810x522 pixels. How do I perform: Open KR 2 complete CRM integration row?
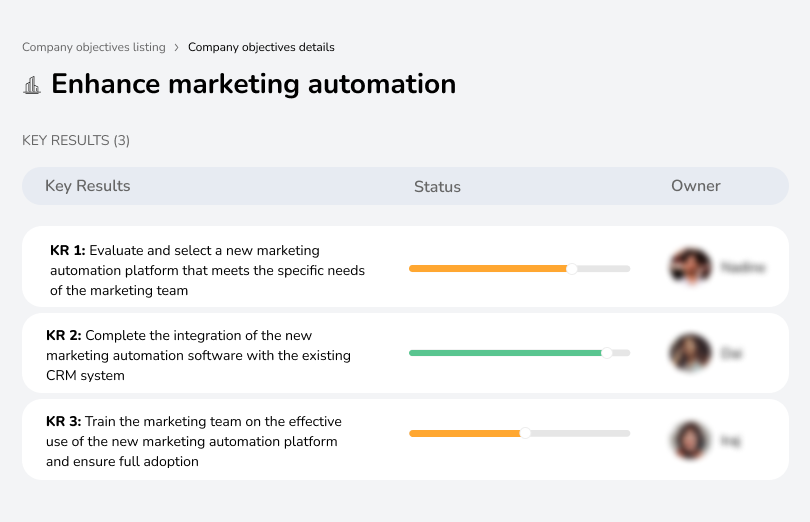(405, 353)
